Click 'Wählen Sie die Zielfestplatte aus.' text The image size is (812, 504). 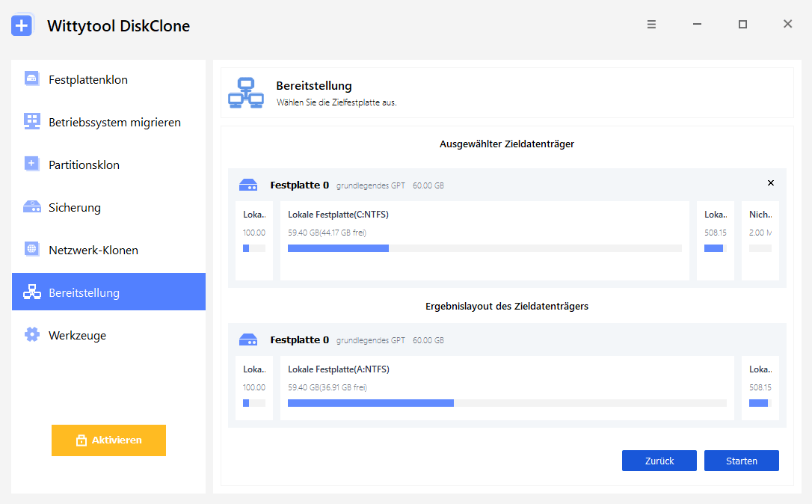[336, 102]
